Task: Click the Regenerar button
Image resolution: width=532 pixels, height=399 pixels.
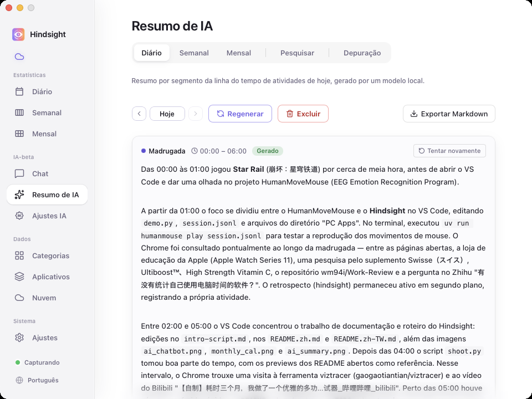Action: point(240,114)
